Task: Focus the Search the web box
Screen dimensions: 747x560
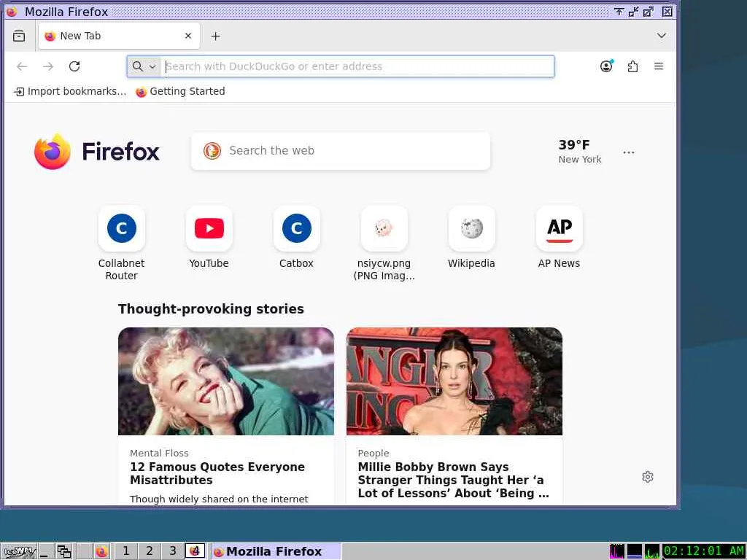Action: click(340, 151)
